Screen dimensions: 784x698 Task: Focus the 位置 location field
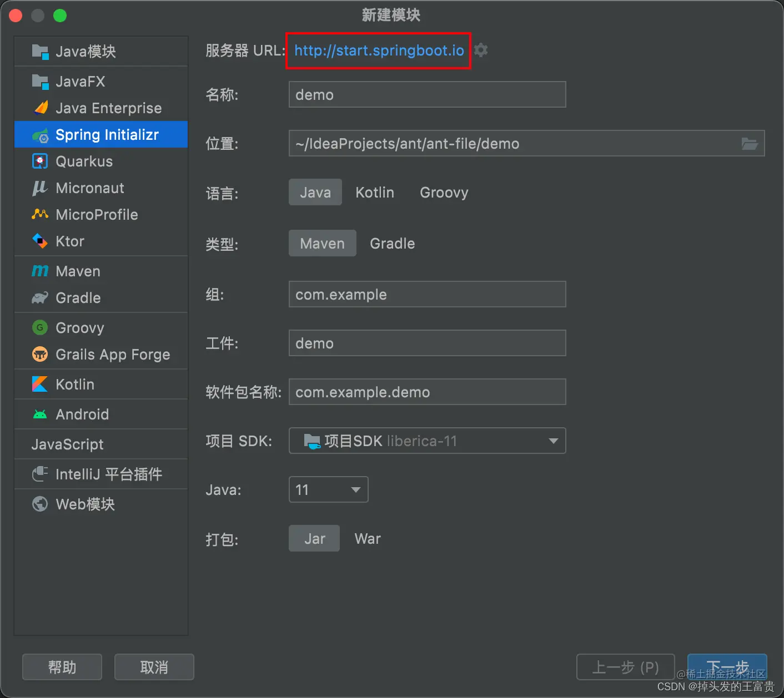(527, 144)
